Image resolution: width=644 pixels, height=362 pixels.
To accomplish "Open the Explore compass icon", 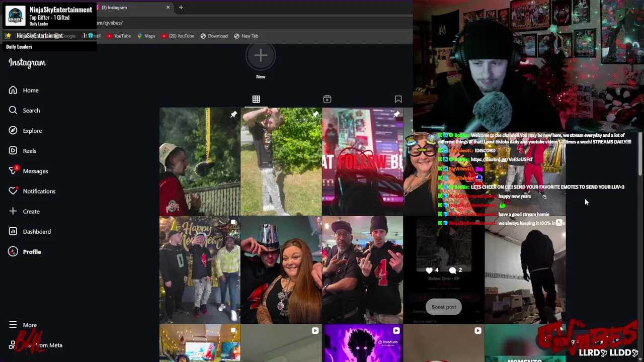I will tap(13, 130).
